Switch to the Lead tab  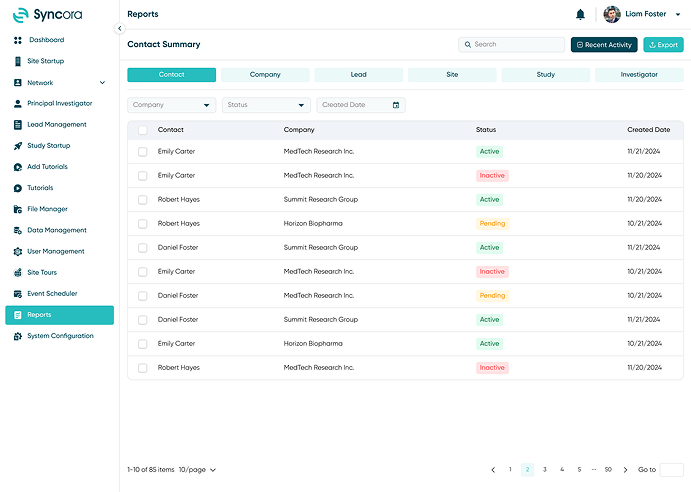tap(358, 75)
